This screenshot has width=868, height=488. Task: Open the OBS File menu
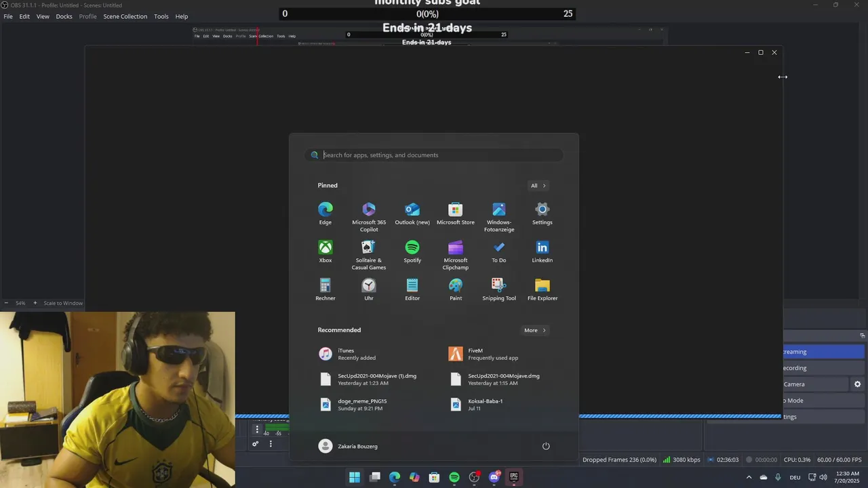point(8,16)
